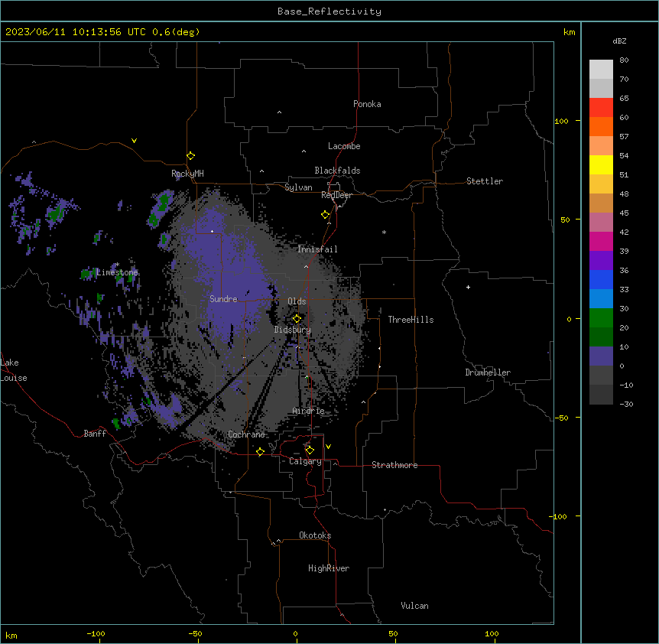Click the Innisfail label

click(317, 249)
